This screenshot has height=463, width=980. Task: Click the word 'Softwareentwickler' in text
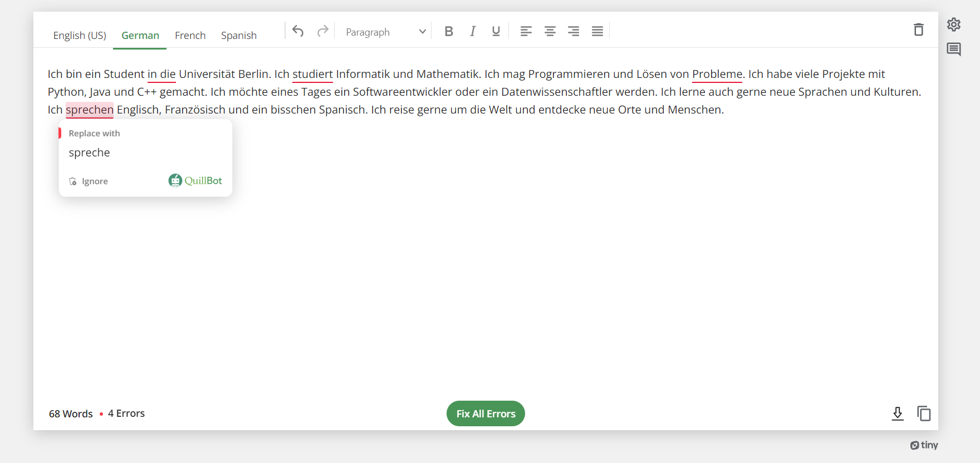[402, 92]
